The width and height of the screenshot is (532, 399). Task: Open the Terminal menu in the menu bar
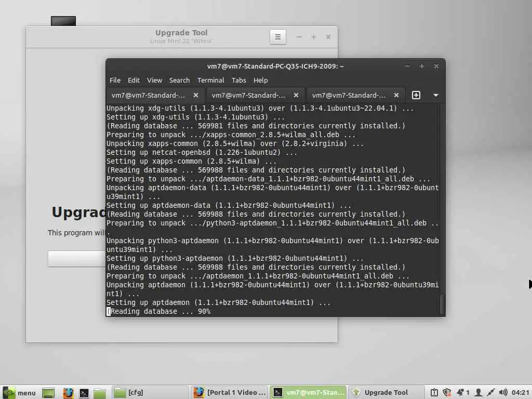pyautogui.click(x=211, y=81)
